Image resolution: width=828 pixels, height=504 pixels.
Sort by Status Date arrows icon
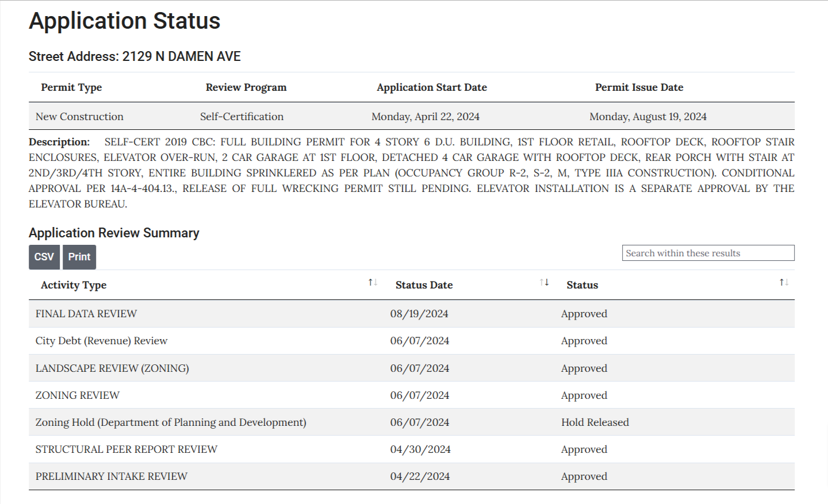point(544,282)
